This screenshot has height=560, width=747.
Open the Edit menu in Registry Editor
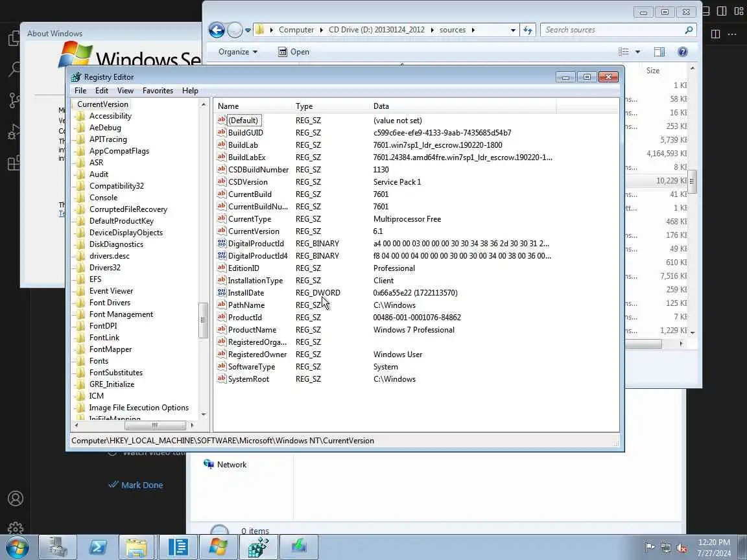pyautogui.click(x=101, y=91)
